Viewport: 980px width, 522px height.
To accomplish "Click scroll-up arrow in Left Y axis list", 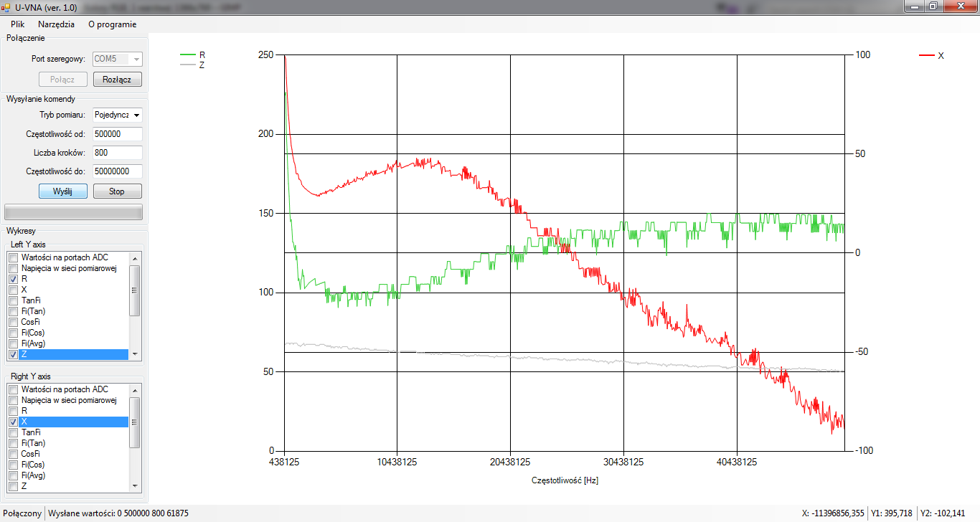I will coord(134,257).
